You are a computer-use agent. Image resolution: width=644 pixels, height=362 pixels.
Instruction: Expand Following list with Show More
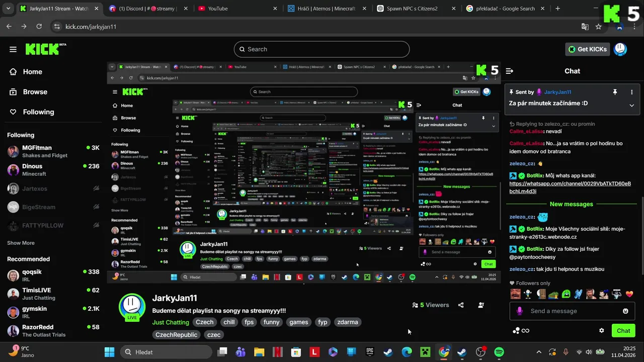click(21, 243)
